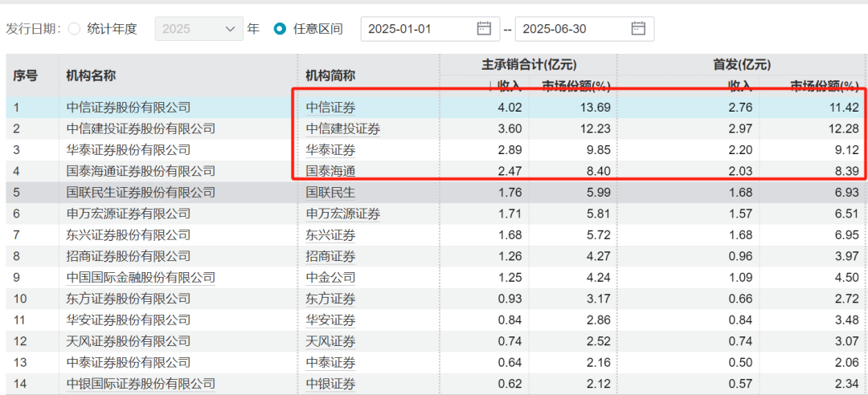Select 中信建投证券股份有限公司 full name

pyautogui.click(x=141, y=129)
